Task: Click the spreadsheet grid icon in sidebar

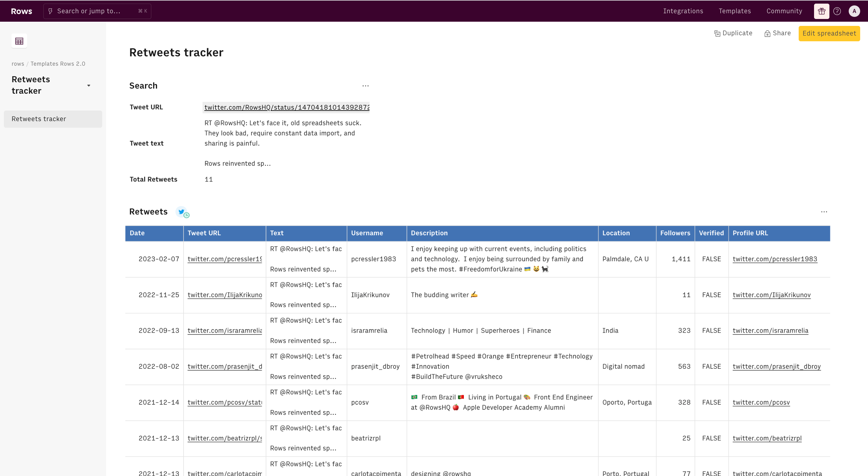Action: click(19, 41)
